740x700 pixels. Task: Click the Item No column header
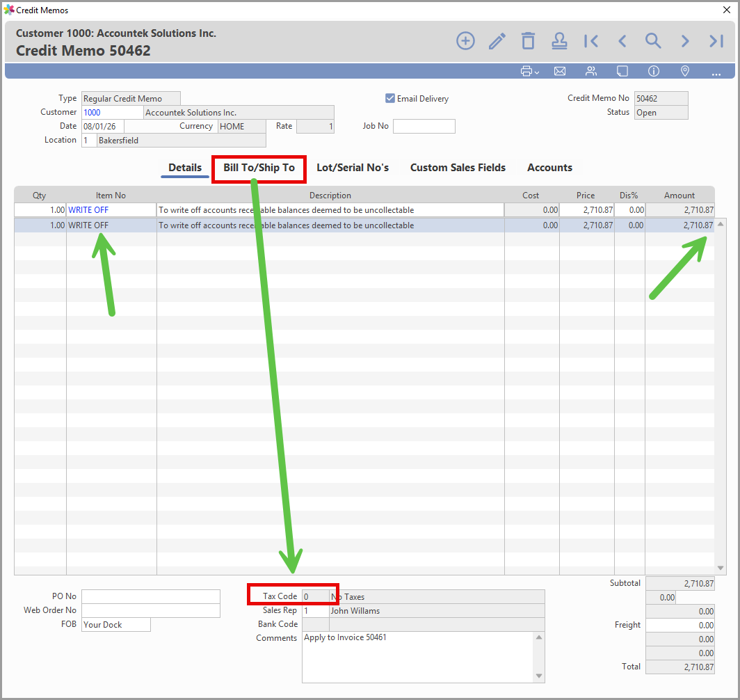pyautogui.click(x=111, y=196)
